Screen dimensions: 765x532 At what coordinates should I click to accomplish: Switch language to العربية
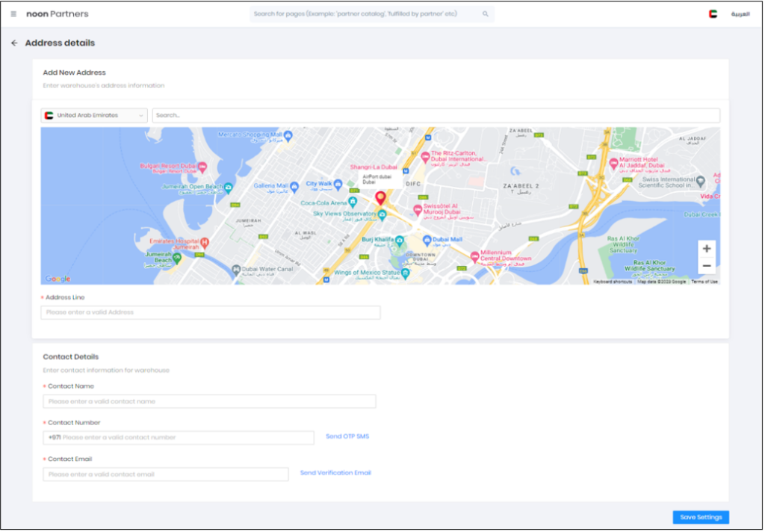coord(740,14)
